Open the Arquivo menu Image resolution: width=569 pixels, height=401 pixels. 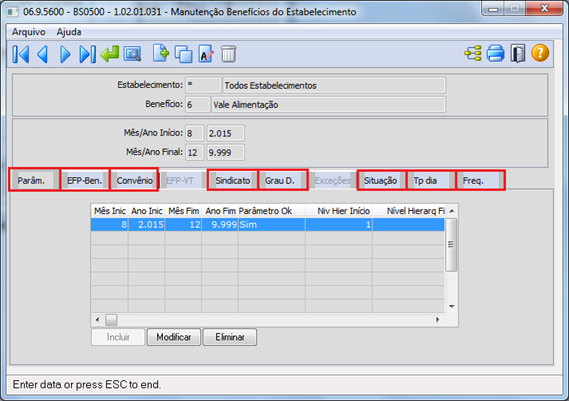coord(28,32)
